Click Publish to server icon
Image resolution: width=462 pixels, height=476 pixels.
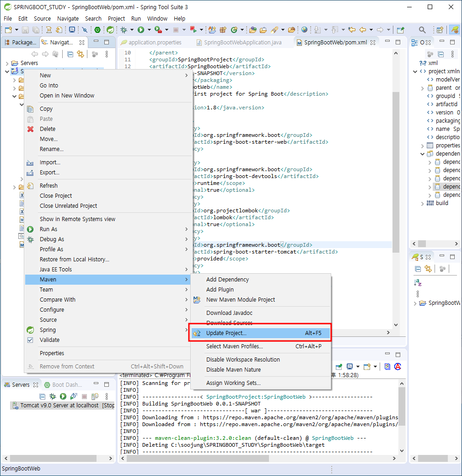tap(95, 396)
